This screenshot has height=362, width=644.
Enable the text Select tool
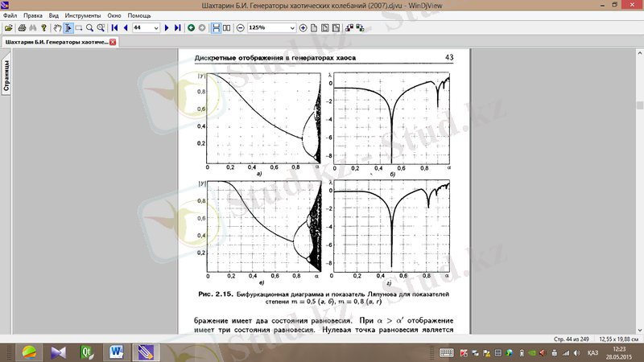tap(68, 28)
